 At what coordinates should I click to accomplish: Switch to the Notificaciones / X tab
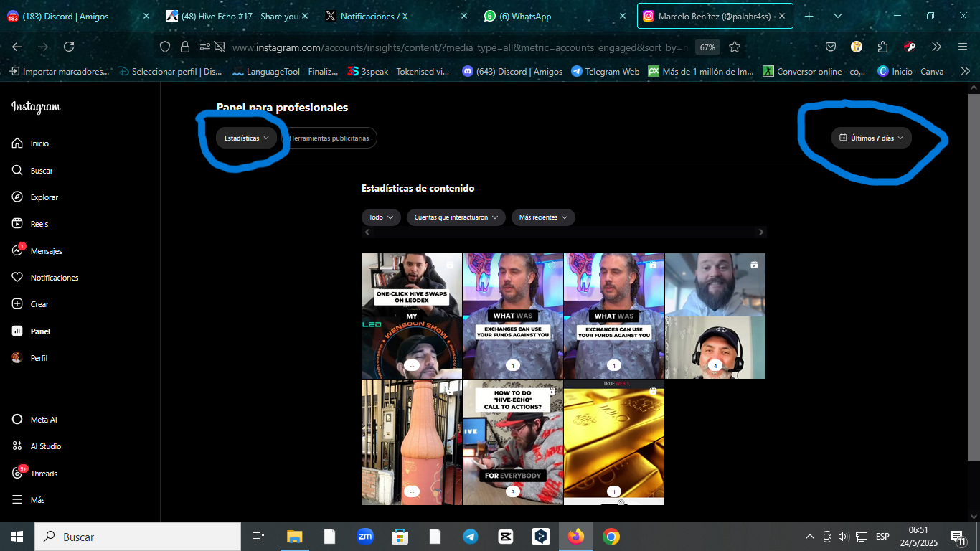(395, 16)
